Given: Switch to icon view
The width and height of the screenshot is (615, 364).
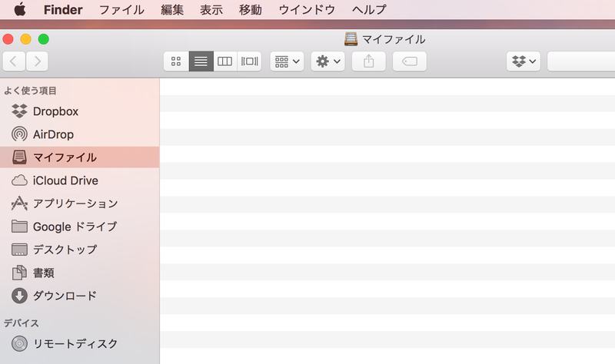Looking at the screenshot, I should [176, 61].
